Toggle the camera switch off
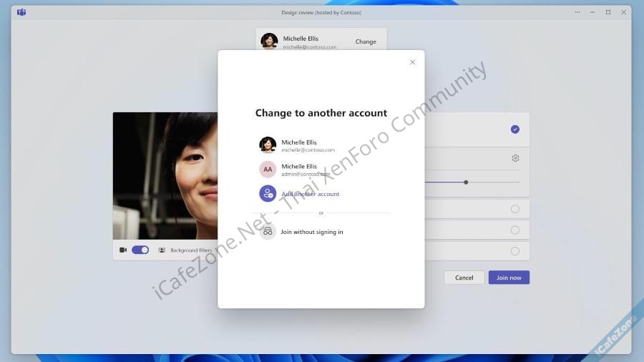 click(x=140, y=250)
